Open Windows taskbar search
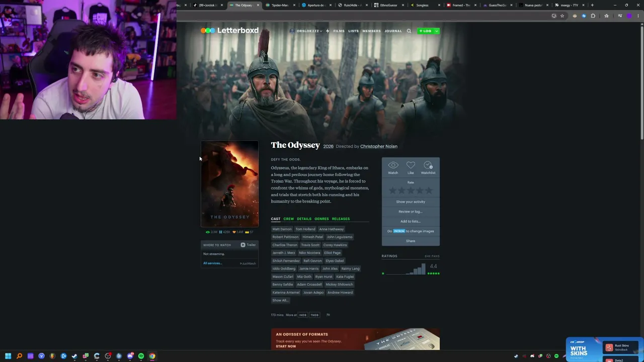The width and height of the screenshot is (644, 362). click(x=19, y=356)
